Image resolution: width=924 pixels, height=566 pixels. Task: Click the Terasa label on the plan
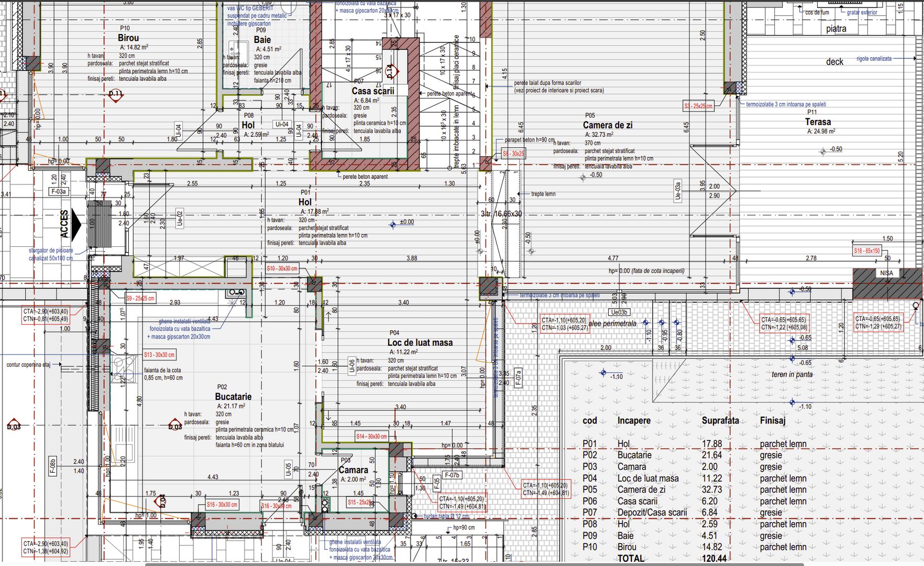point(818,122)
